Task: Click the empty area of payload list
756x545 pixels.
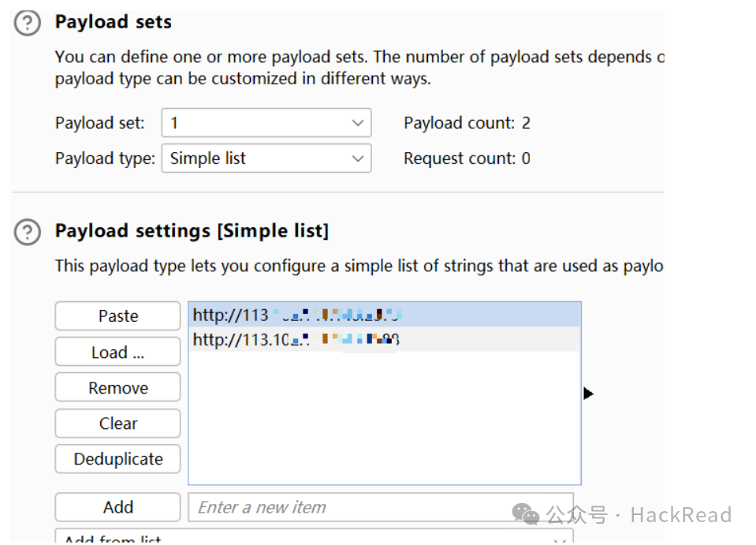Action: pos(384,418)
